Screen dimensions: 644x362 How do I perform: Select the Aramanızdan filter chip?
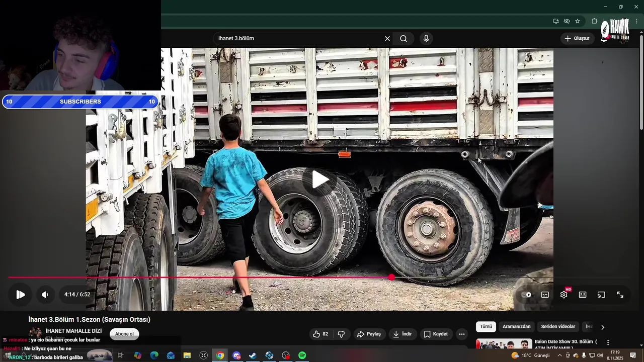516,327
